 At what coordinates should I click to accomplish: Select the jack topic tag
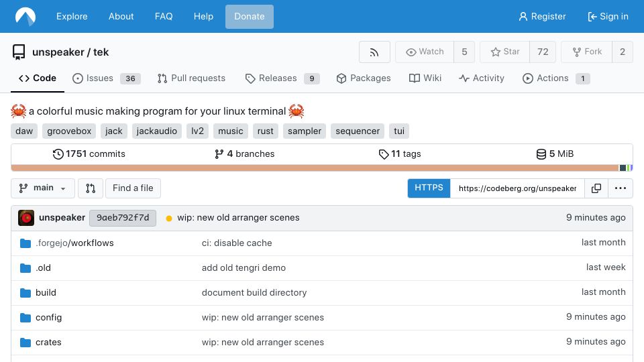point(114,131)
